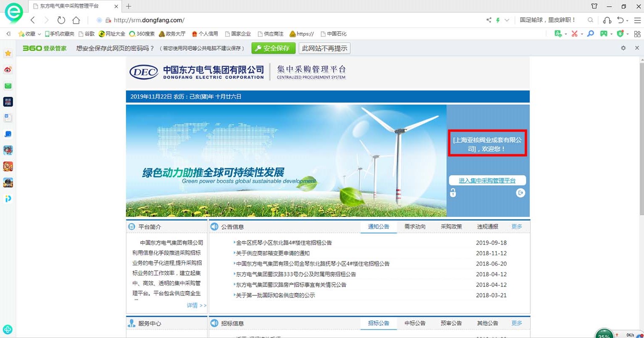Click the padlock icon under welcome panel
644x338 pixels.
pos(453,193)
